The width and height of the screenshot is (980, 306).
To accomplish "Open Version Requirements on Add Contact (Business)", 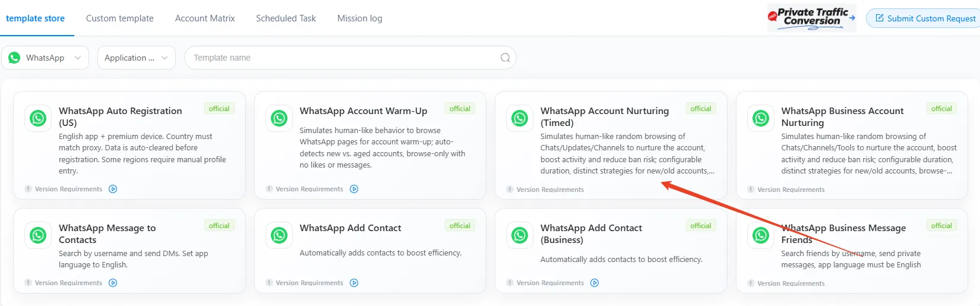I will [x=550, y=283].
